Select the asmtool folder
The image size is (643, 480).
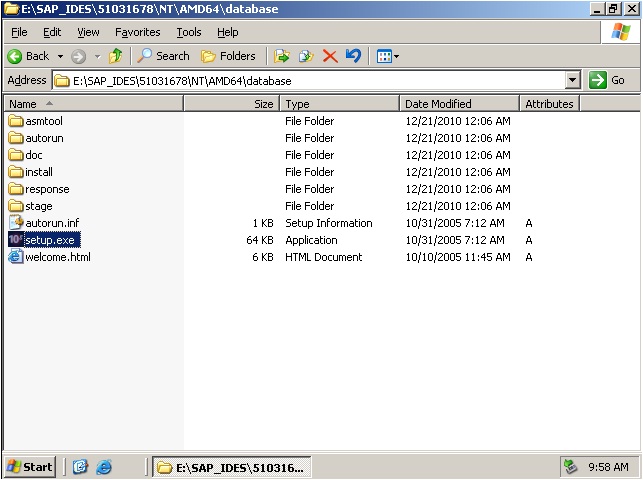(43, 121)
